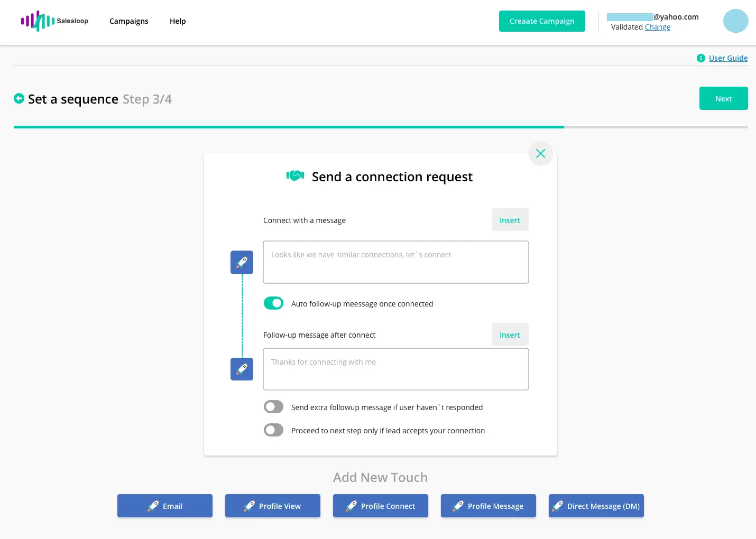Add a Profile View touch
756x539 pixels.
point(273,506)
